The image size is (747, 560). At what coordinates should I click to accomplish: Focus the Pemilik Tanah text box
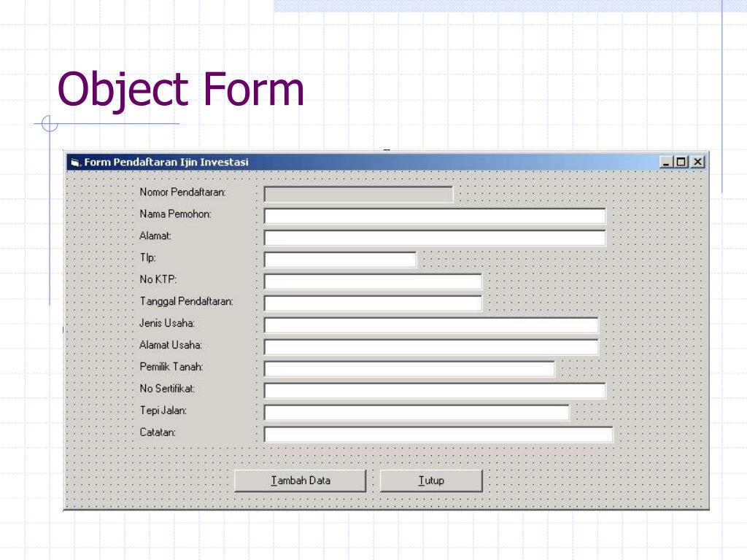coord(409,369)
